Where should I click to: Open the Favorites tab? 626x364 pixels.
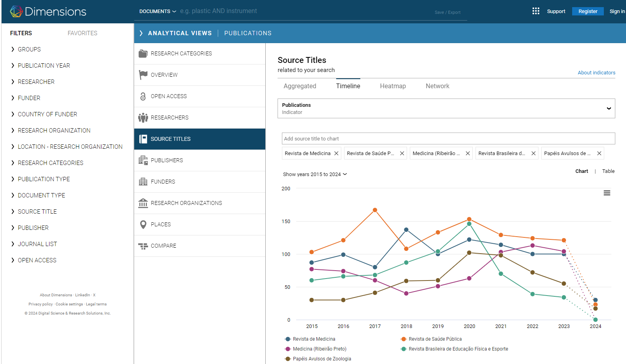(x=82, y=33)
